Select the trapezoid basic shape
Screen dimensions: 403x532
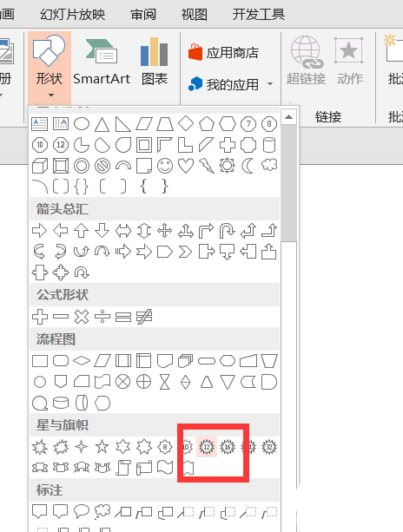coord(165,124)
